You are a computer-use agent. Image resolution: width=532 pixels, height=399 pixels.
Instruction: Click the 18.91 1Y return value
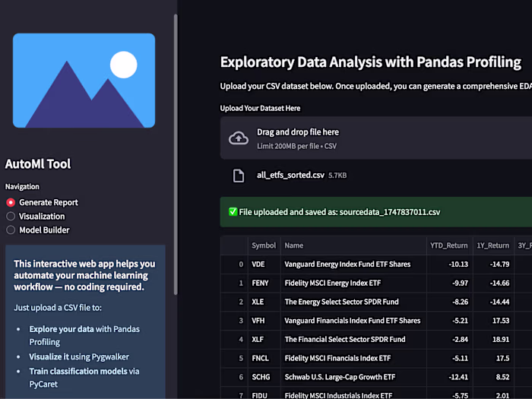(501, 339)
